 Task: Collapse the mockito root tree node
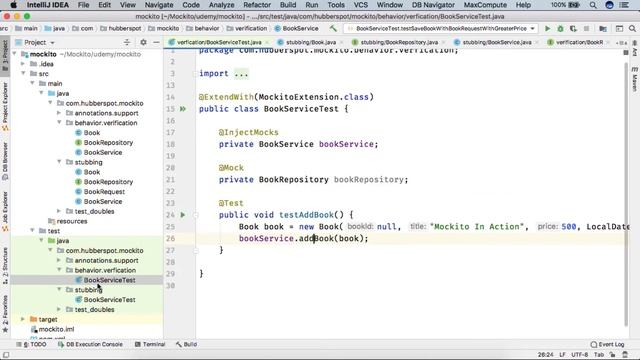click(x=15, y=54)
